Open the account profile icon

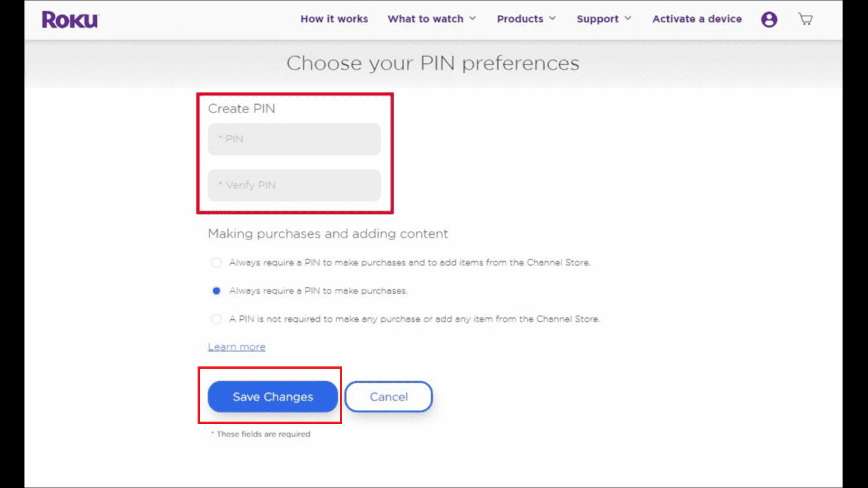point(769,19)
